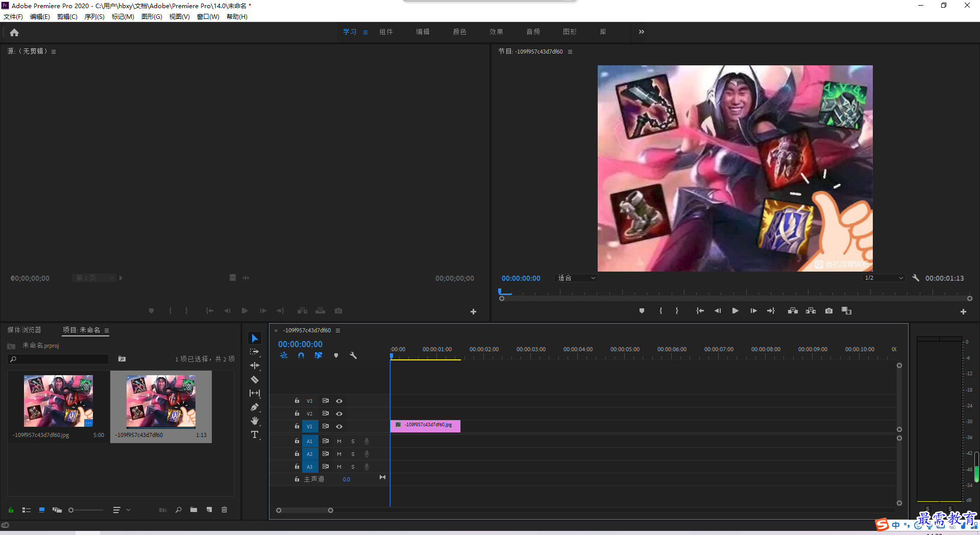Image resolution: width=980 pixels, height=535 pixels.
Task: Click Extract button in program monitor
Action: 811,310
